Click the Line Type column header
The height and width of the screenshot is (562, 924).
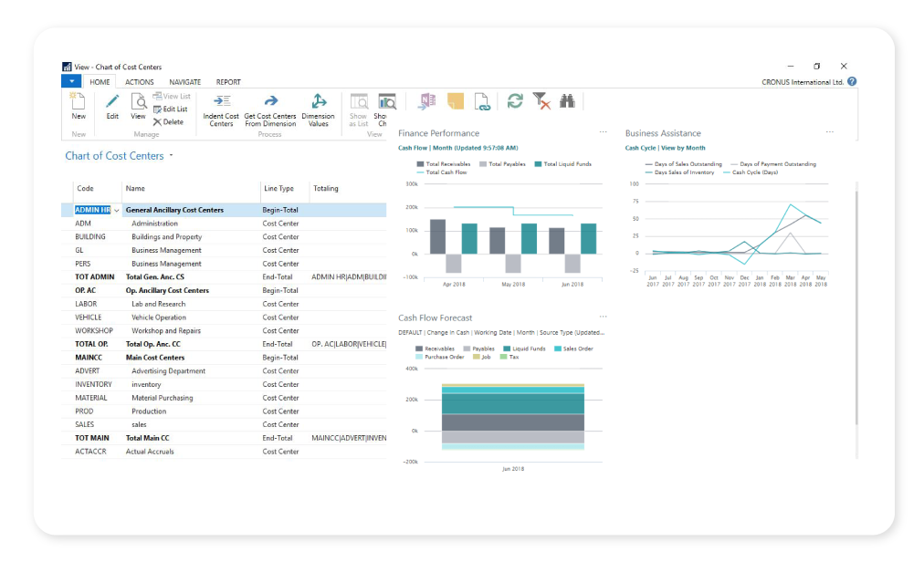click(278, 189)
